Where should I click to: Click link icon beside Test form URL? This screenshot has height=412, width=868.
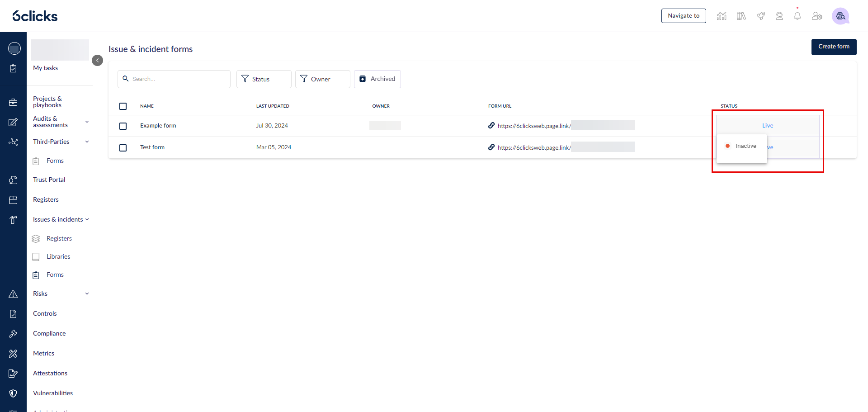[491, 147]
